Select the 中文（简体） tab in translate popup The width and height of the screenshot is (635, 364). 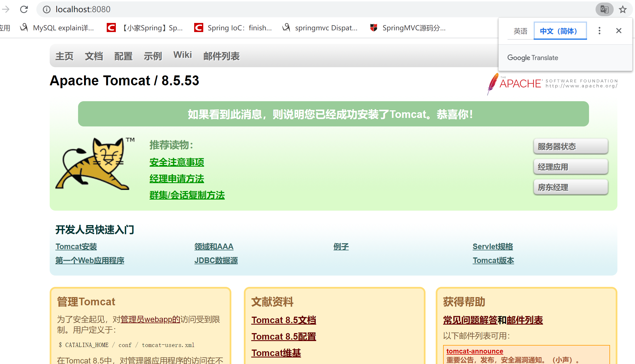tap(560, 31)
